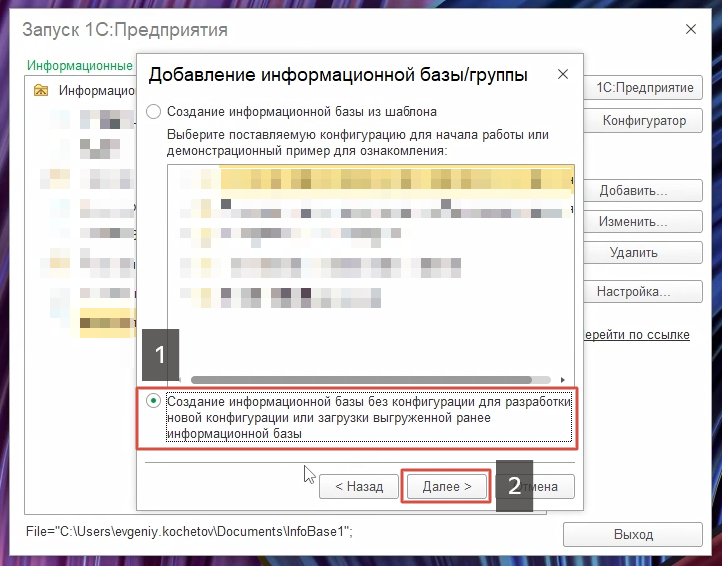This screenshot has width=722, height=566.
Task: Select the highlighted infobase in the left list
Action: pyautogui.click(x=105, y=320)
